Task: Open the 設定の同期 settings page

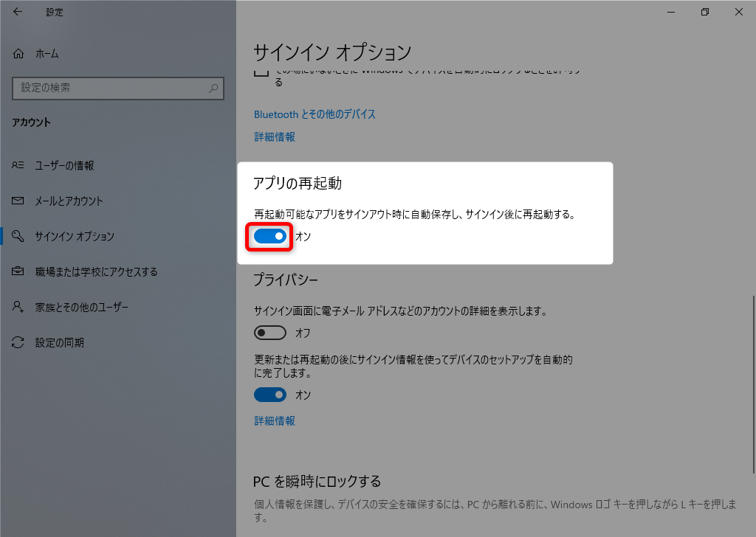Action: (59, 343)
